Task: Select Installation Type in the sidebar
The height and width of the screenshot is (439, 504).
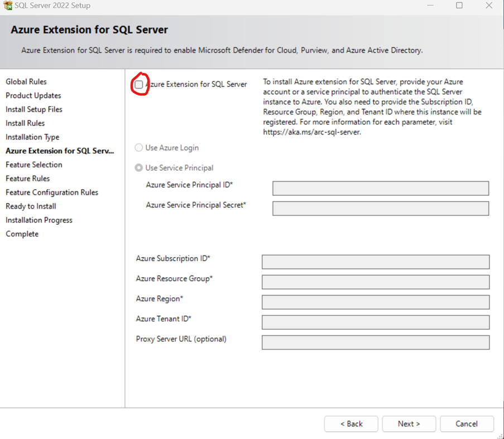Action: 32,137
